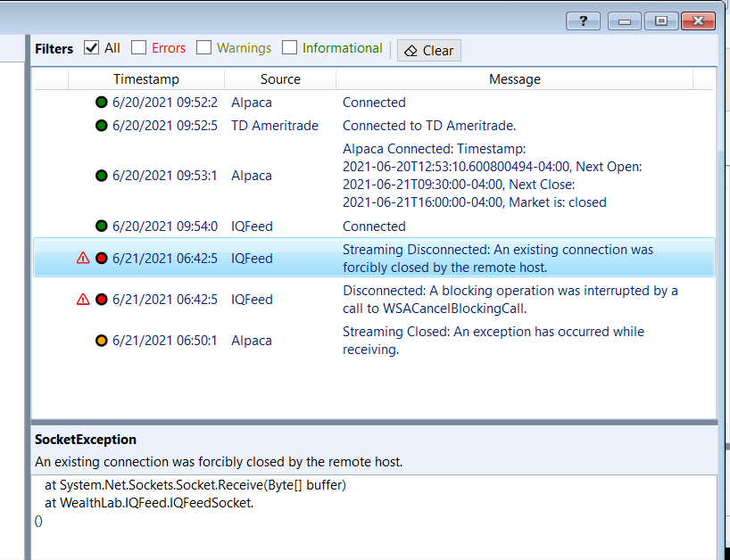
Task: Click stack trace line WealthLab.IQFeed.IQFeedSocket
Action: 149,503
